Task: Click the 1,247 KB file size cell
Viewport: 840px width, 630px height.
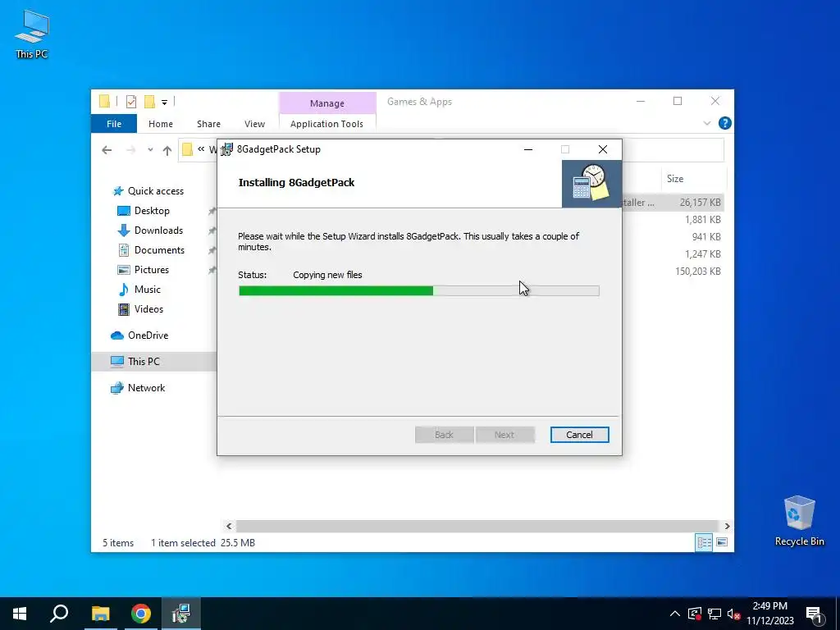Action: click(702, 254)
